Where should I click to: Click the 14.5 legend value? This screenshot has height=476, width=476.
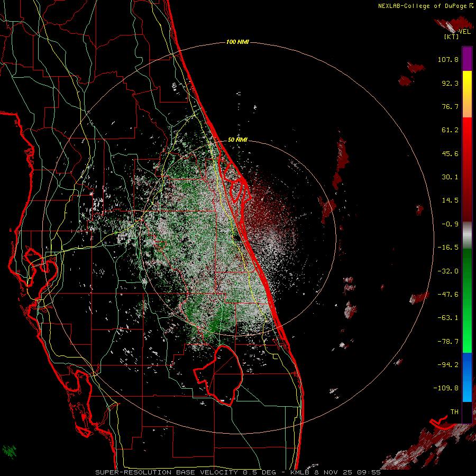tap(450, 200)
